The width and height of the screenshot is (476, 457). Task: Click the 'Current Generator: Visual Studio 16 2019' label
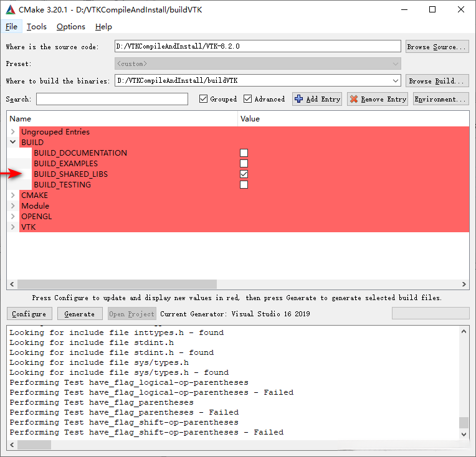click(235, 314)
